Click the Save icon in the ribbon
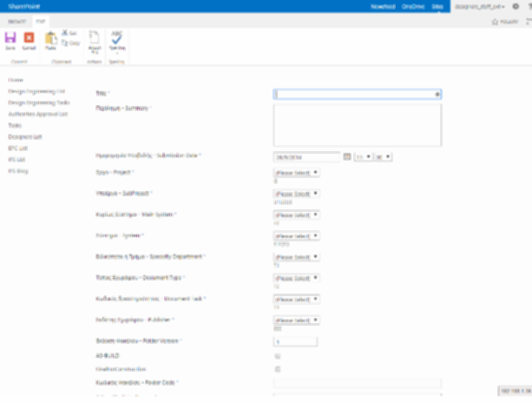Viewport: 532px width, 403px height. 10,39
